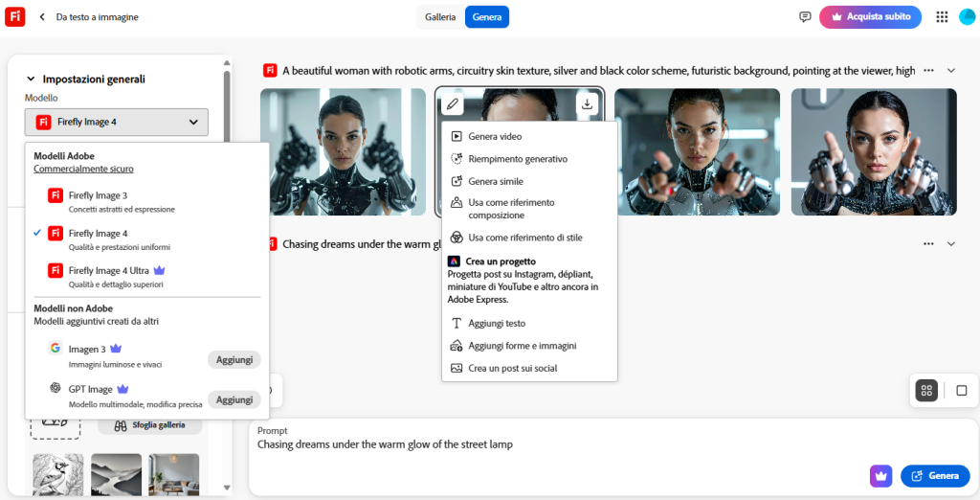Select Genera video from context menu
980x500 pixels.
coord(494,136)
